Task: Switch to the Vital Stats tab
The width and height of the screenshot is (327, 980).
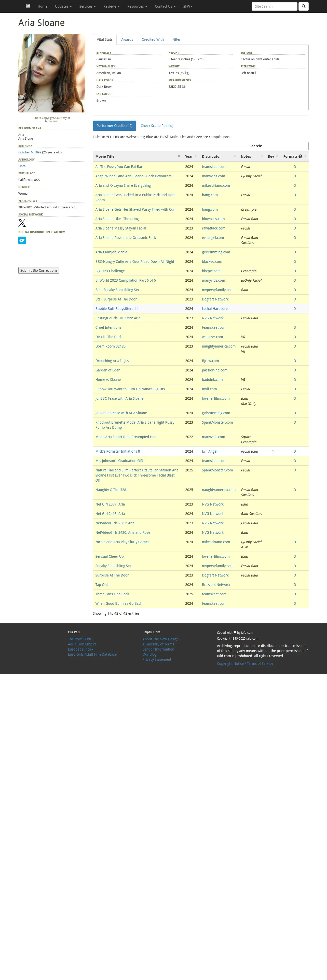Action: (x=105, y=40)
